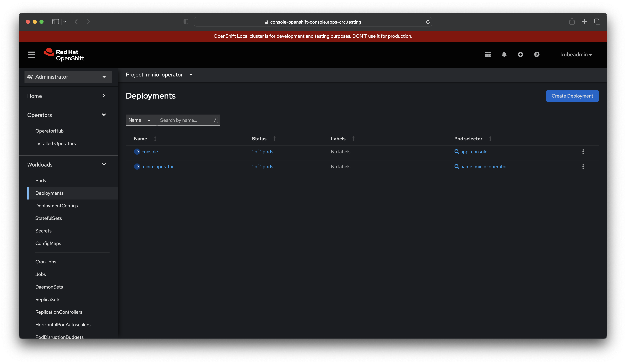Go to OperatorHub

coord(50,131)
